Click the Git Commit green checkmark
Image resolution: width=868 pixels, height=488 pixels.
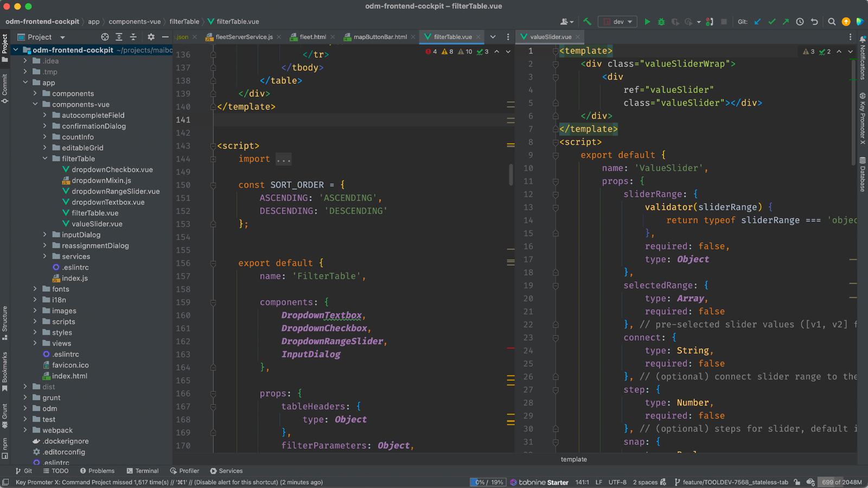point(772,22)
